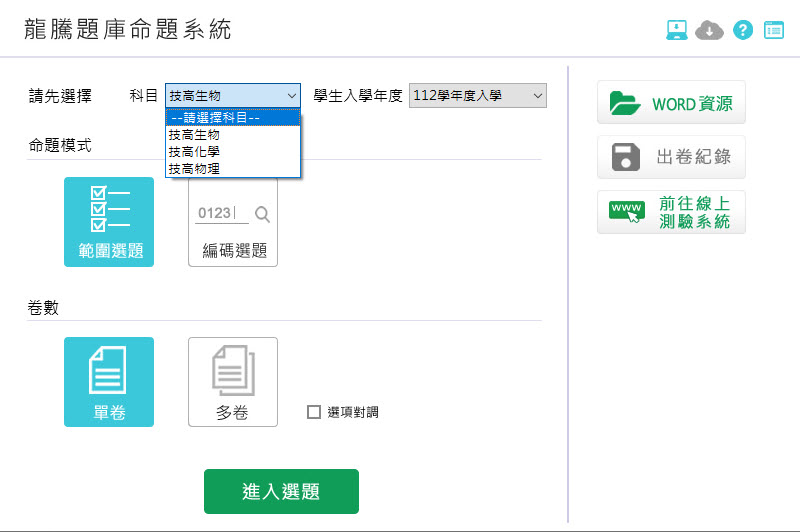Go to 前往線上測驗系統 button
This screenshot has width=800, height=532.
click(x=671, y=212)
